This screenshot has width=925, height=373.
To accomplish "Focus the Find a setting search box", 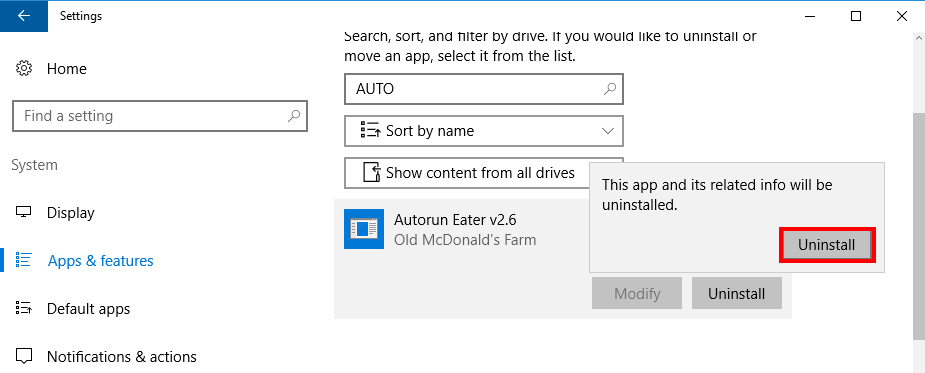I will [159, 116].
